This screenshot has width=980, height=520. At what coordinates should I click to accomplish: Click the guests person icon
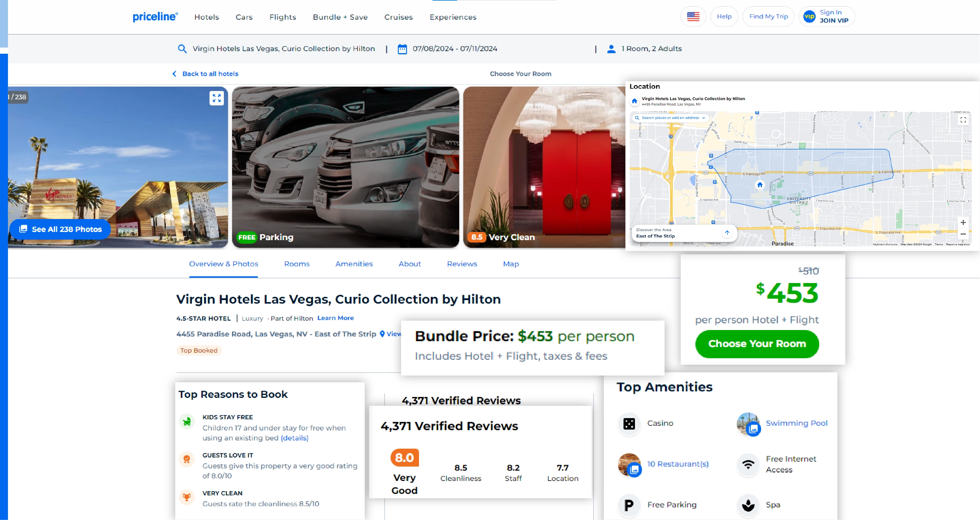click(x=611, y=49)
